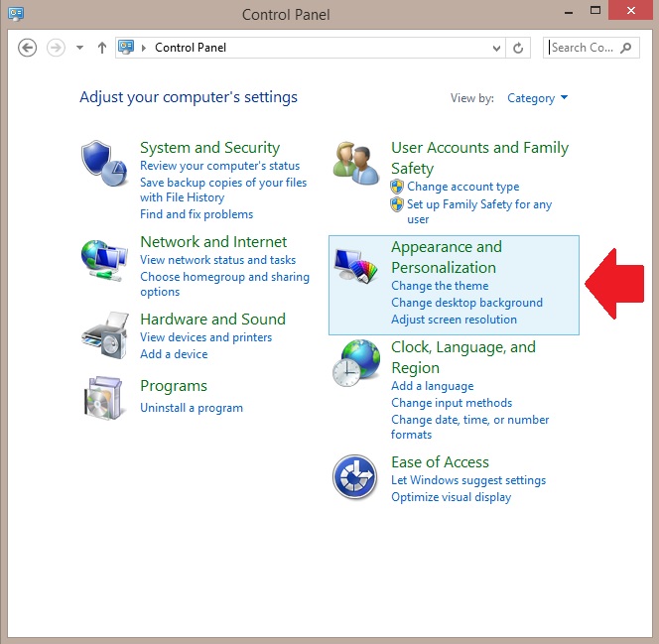
Task: Click the title bar Control Panel system icon
Action: tap(16, 14)
